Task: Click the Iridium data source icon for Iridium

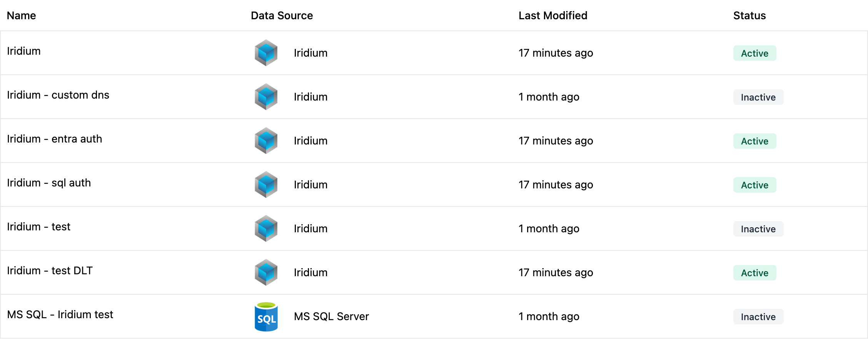Action: (265, 53)
